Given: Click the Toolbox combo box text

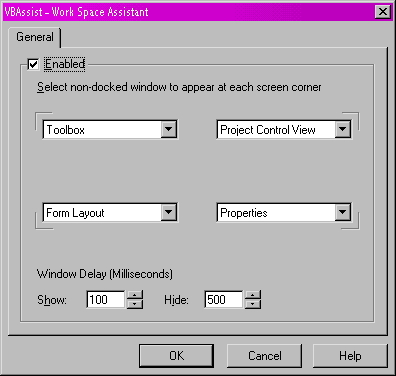Looking at the screenshot, I should [x=66, y=130].
